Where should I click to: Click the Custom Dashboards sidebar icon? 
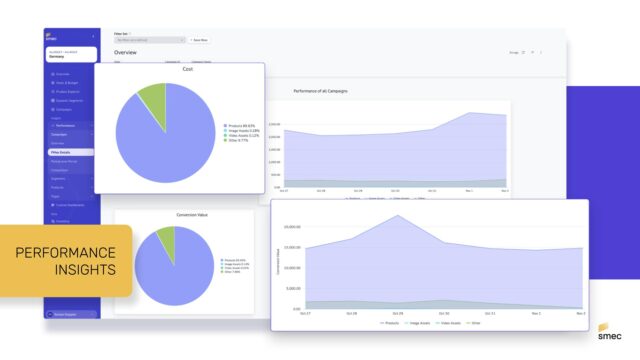[x=53, y=205]
